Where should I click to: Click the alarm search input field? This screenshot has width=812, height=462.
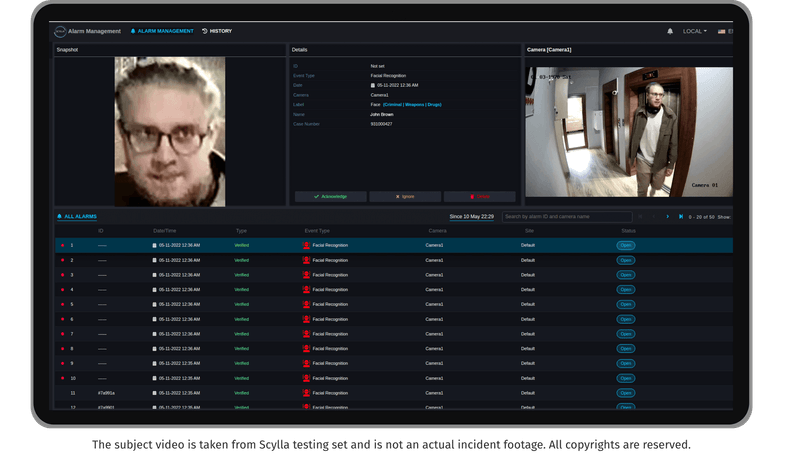tap(567, 216)
